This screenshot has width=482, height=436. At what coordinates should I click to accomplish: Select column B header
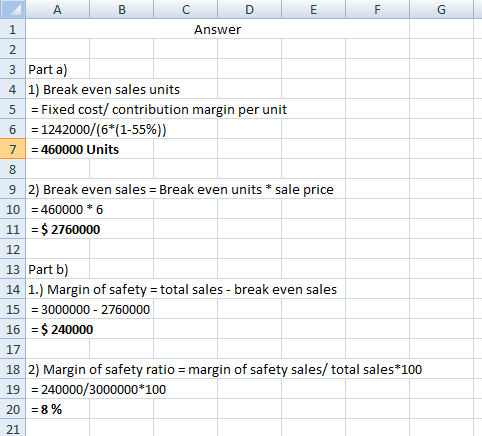coord(122,9)
